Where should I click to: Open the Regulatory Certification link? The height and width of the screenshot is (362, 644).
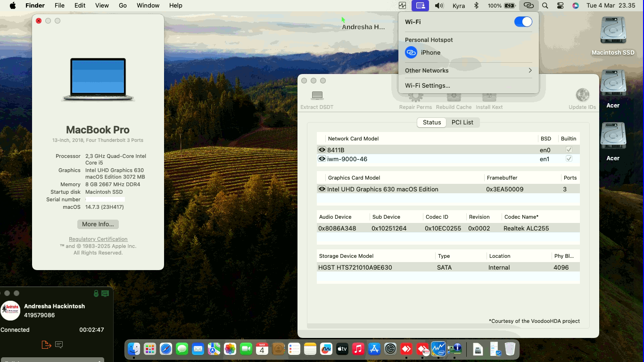98,239
